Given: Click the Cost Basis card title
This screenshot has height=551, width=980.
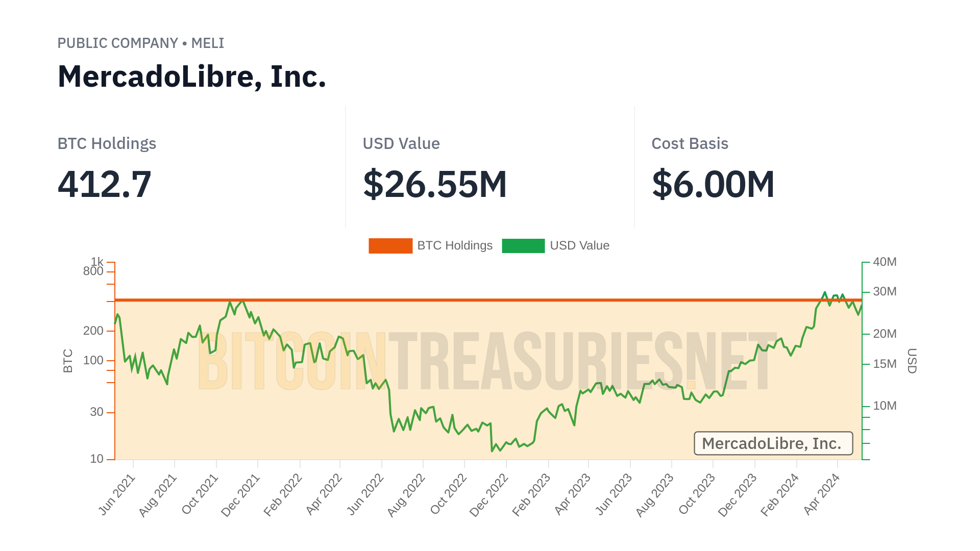Looking at the screenshot, I should (x=690, y=144).
